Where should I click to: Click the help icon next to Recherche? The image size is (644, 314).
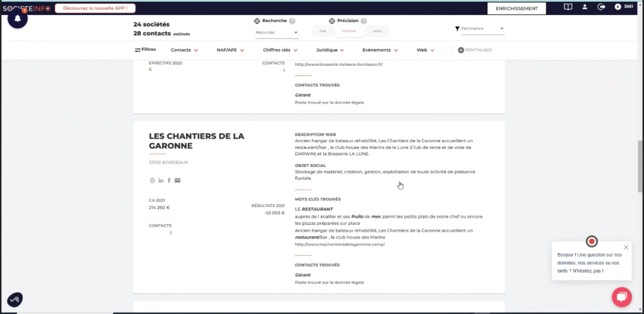click(292, 21)
